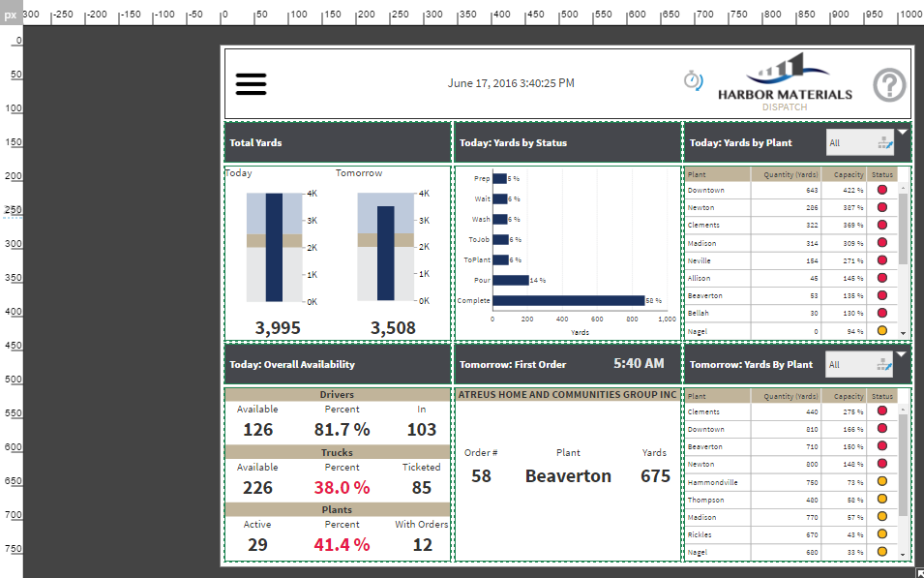
Task: Click scroll-up arrow in Today plant table
Action: 904,187
